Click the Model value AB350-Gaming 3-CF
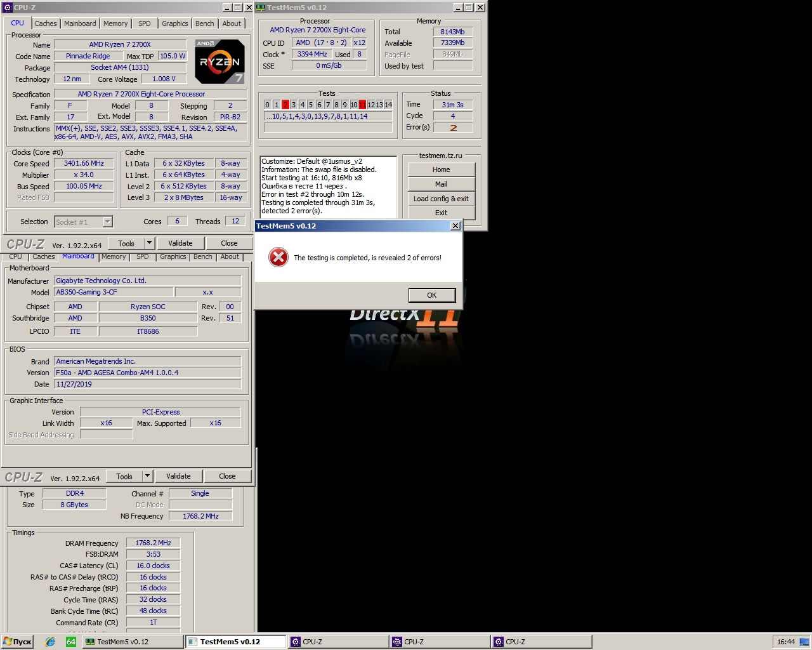 pos(114,292)
